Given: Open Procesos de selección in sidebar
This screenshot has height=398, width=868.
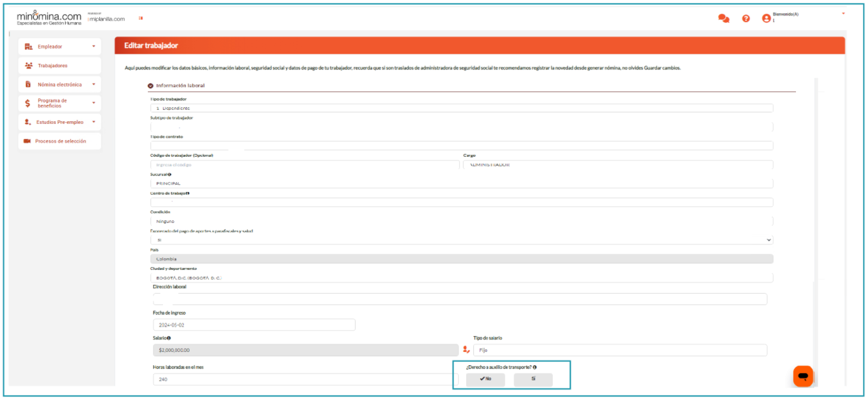Looking at the screenshot, I should point(60,142).
